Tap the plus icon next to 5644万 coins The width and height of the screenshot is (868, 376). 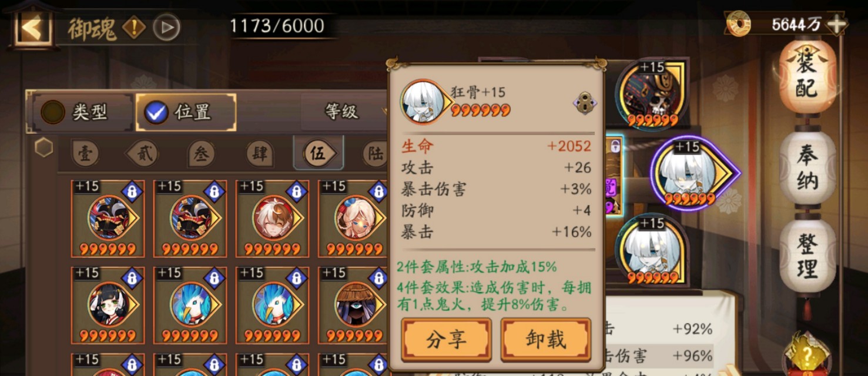(836, 24)
